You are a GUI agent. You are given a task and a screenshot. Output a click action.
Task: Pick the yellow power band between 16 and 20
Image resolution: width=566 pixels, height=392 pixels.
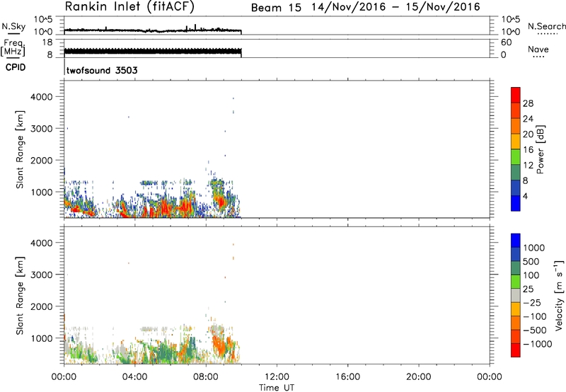516,141
